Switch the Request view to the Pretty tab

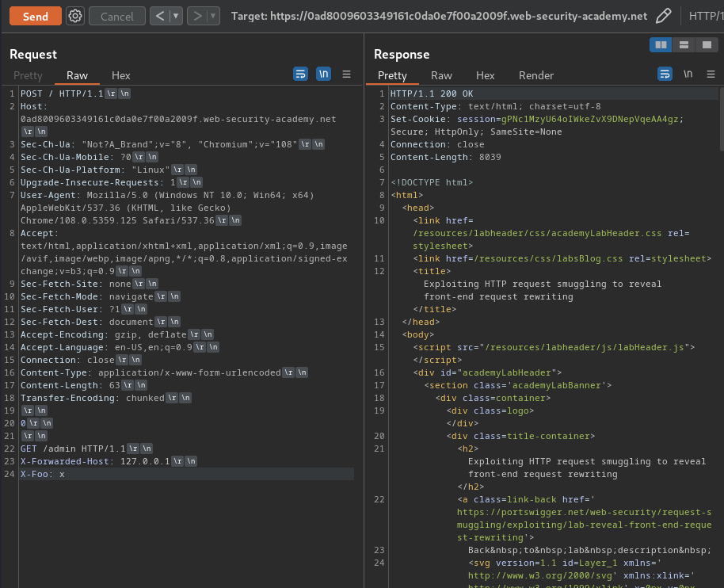point(28,75)
